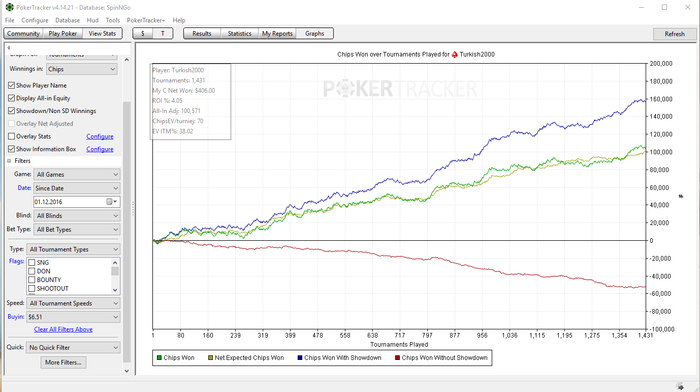Image resolution: width=700 pixels, height=392 pixels.
Task: Click the PokerTracker app icon in title bar
Action: [x=9, y=7]
